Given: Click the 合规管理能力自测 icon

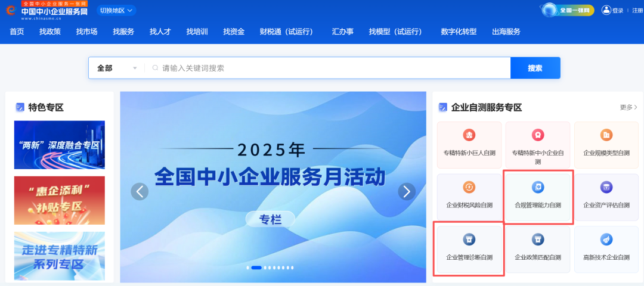Looking at the screenshot, I should point(538,188).
